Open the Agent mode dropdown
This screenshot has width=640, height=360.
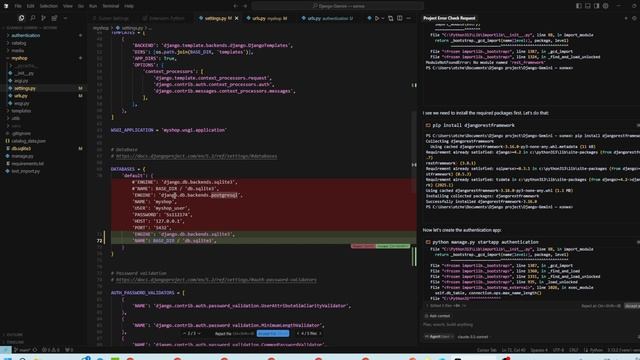tap(439, 337)
